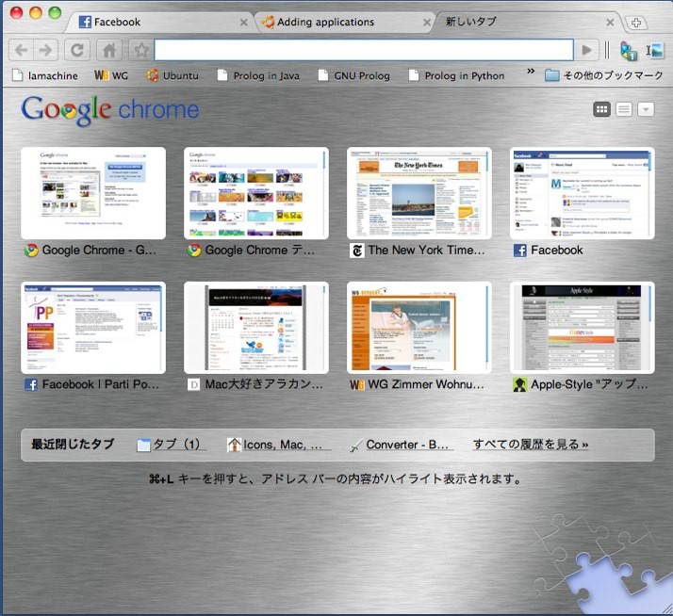Open すべての履歴を見る history link

coord(531,445)
